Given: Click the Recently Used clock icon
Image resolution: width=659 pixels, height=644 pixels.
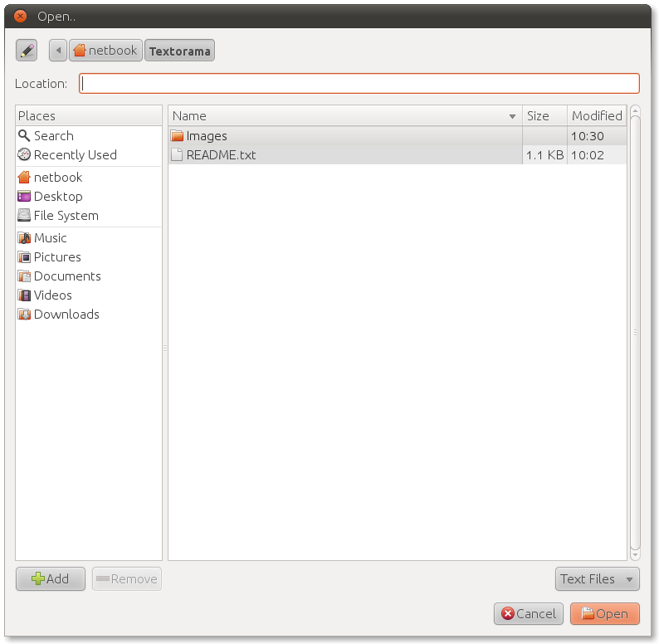Looking at the screenshot, I should click(x=24, y=154).
